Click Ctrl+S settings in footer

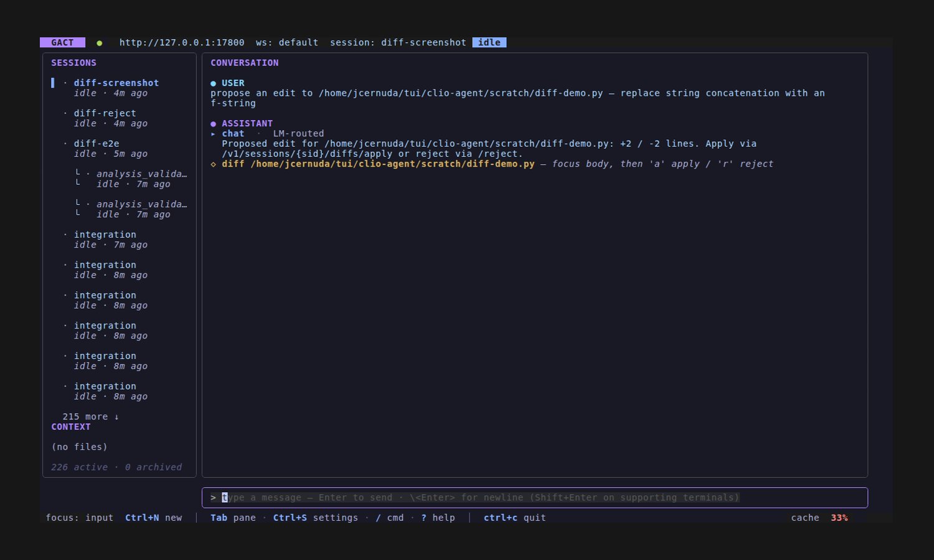(x=316, y=518)
